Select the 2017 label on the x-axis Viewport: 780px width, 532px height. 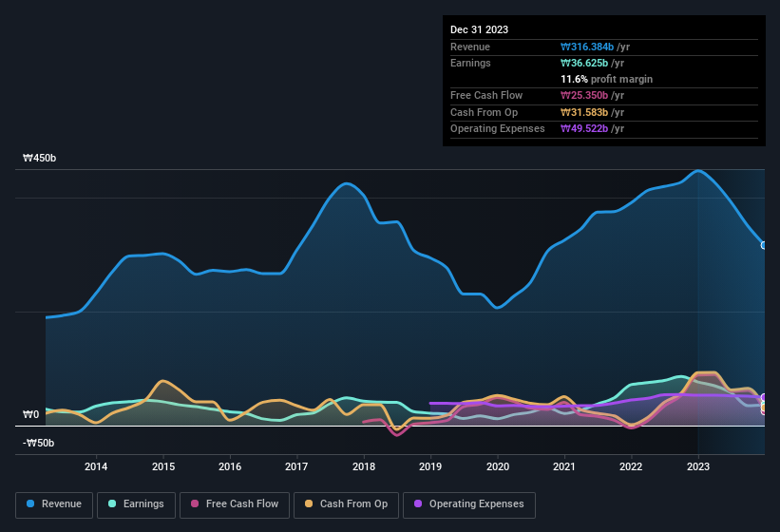point(296,466)
